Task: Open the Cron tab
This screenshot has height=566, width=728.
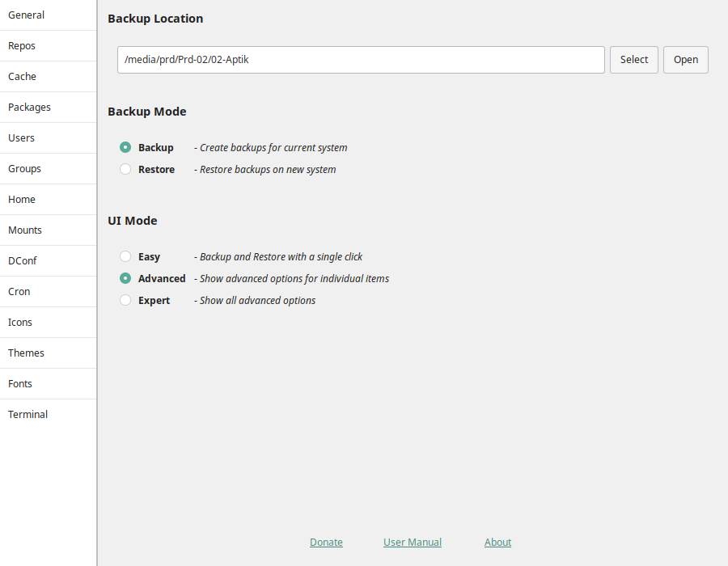Action: (49, 291)
